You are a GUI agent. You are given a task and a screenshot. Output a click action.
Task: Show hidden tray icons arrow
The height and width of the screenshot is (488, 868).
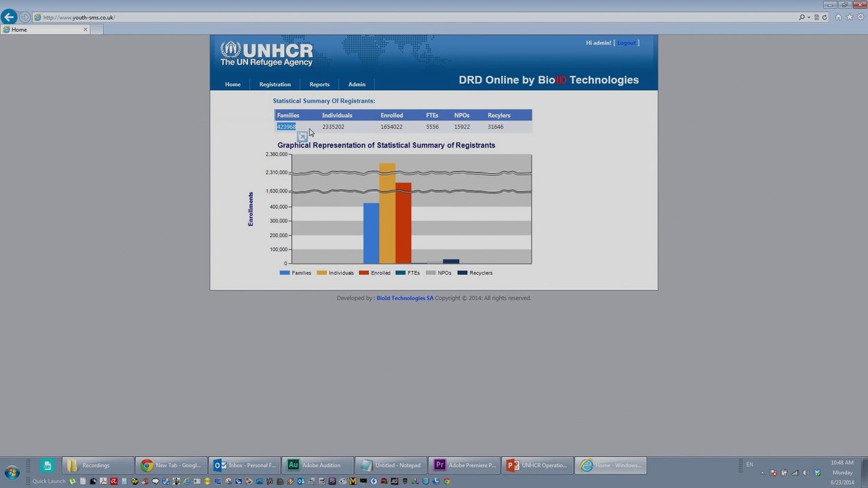click(762, 473)
